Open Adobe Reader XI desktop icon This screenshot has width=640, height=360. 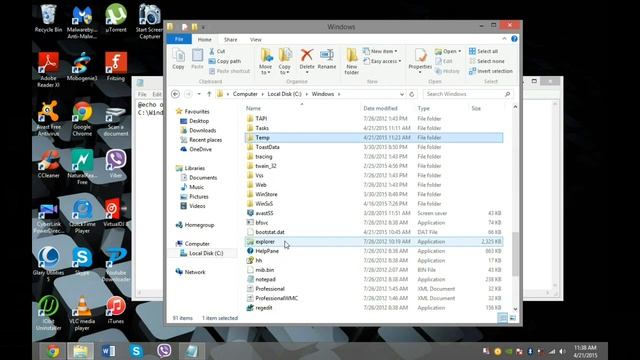coord(49,70)
